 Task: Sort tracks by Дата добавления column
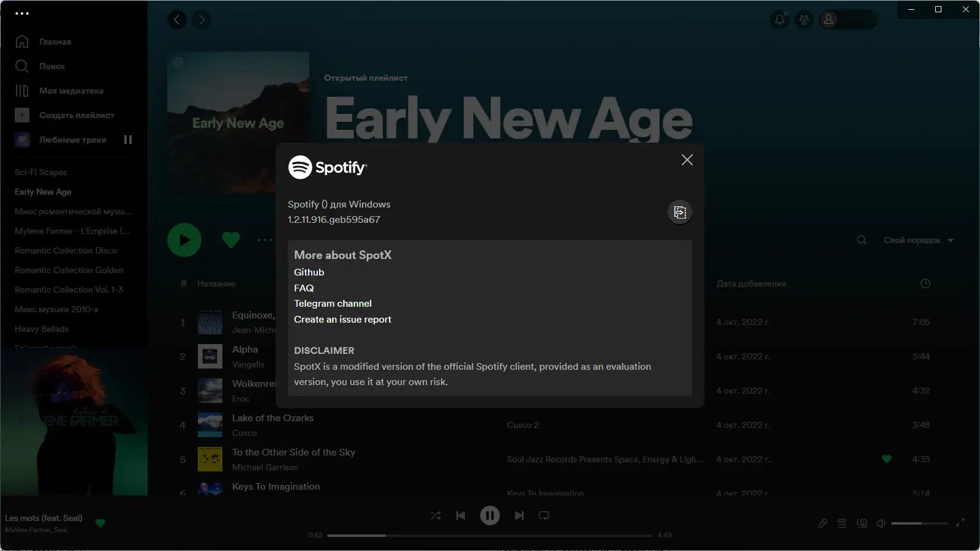(x=751, y=283)
